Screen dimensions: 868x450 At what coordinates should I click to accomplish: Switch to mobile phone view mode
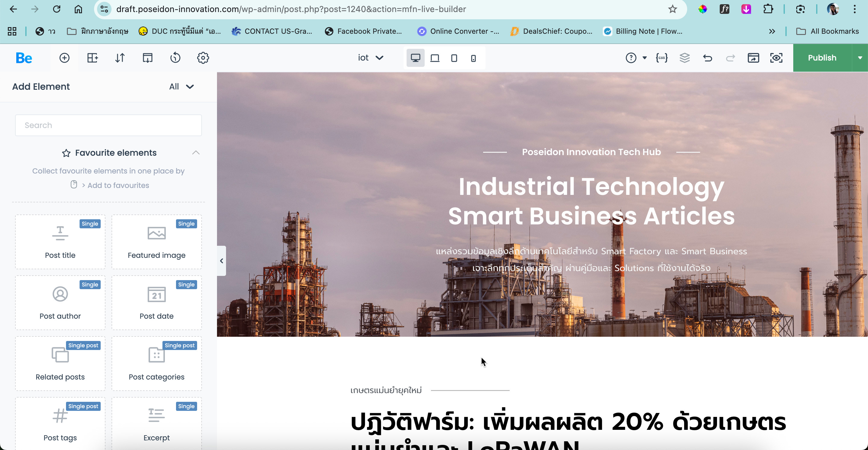pos(473,58)
